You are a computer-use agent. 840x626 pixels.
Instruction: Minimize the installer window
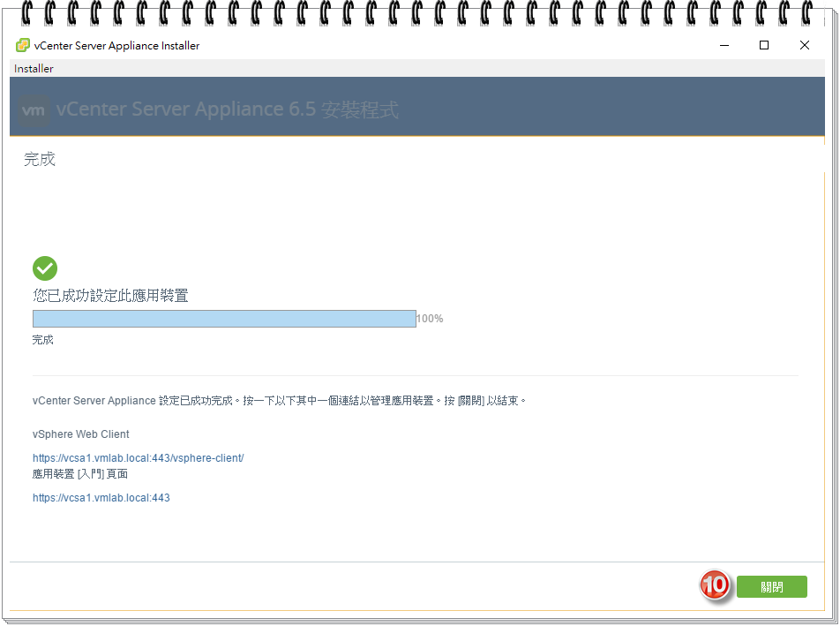(724, 46)
